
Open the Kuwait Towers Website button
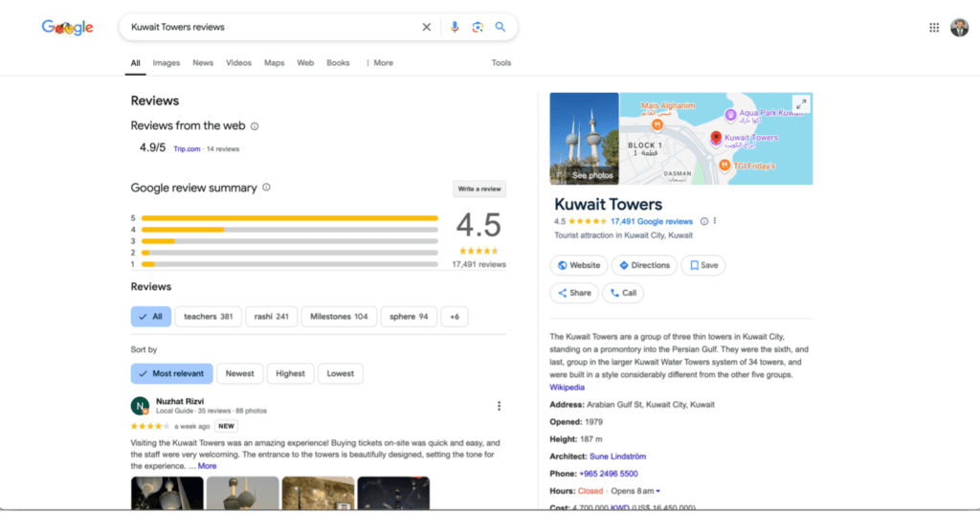coord(579,265)
